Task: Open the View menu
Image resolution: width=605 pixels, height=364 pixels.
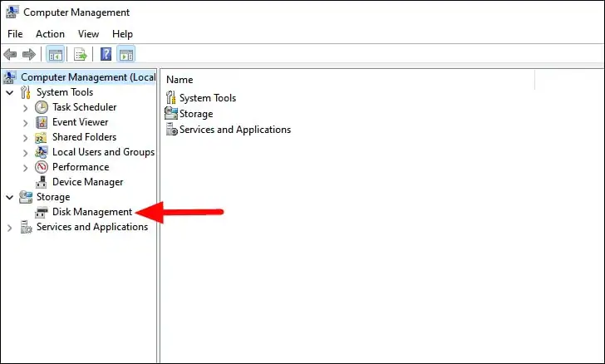Action: [x=88, y=34]
